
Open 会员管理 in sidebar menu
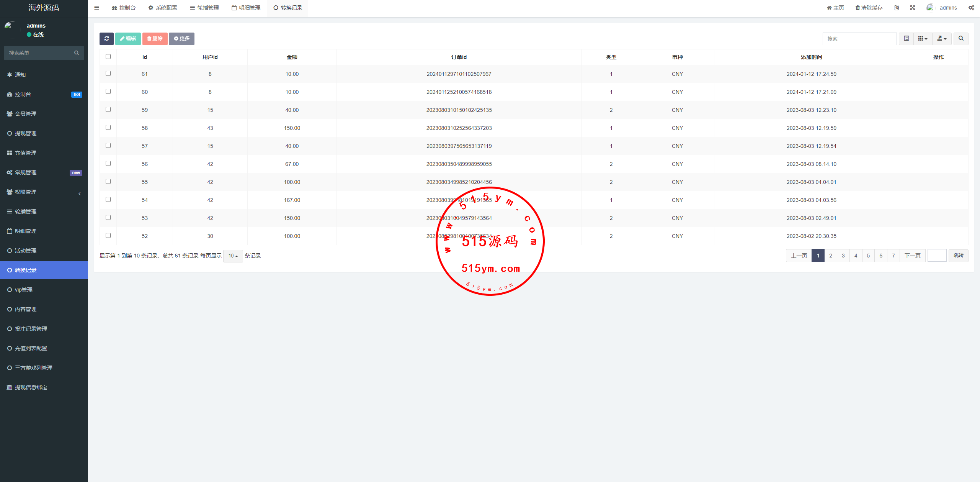tap(26, 114)
